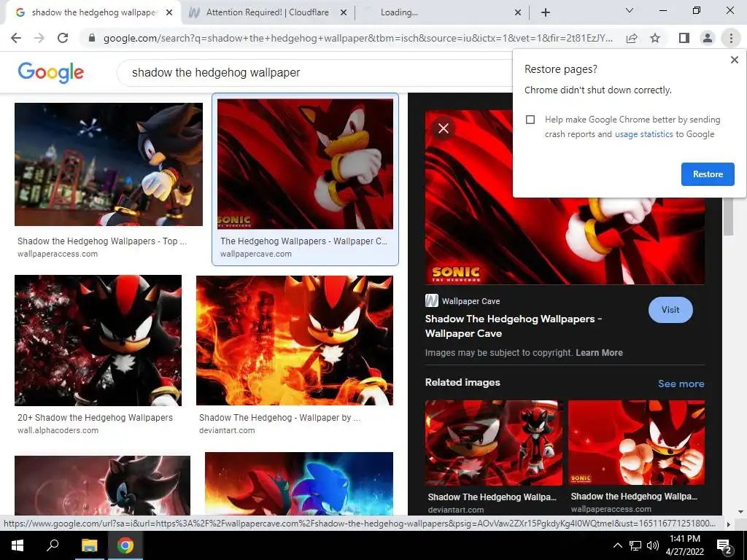
Task: Click the scrollbar down arrow
Action: pos(740,512)
